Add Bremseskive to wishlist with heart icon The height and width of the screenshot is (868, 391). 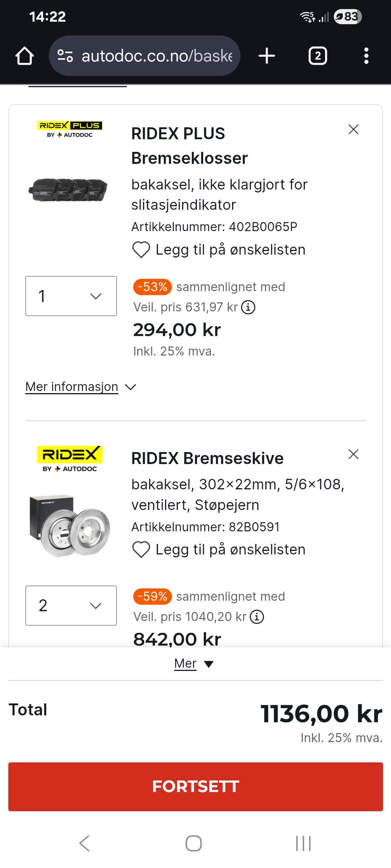pos(141,550)
